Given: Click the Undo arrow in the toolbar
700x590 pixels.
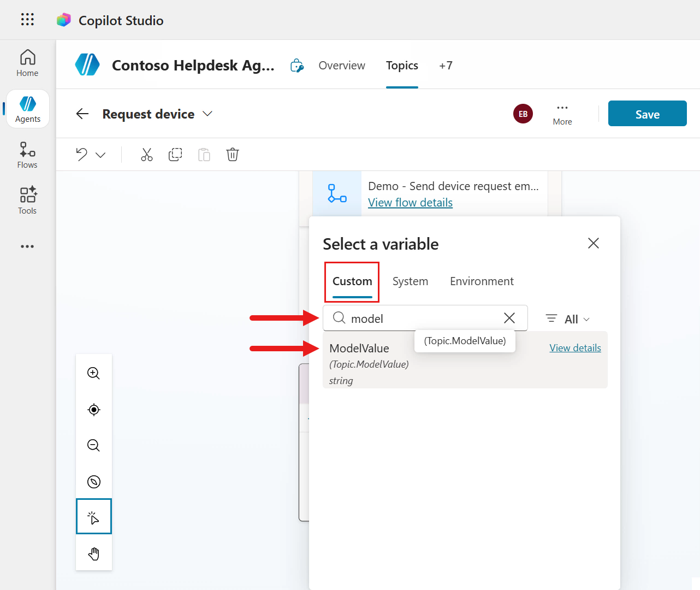Looking at the screenshot, I should tap(80, 155).
